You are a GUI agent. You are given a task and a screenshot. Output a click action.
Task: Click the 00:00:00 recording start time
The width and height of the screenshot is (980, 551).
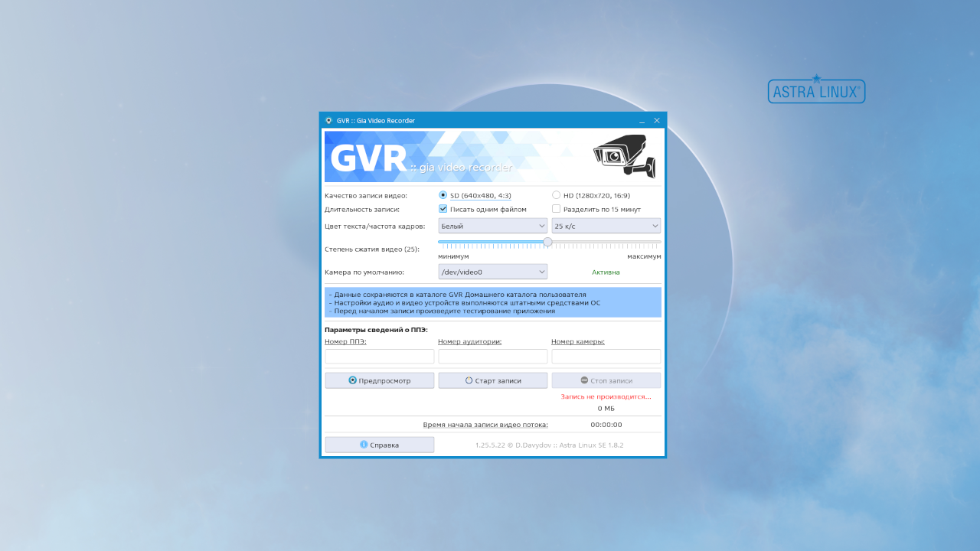(606, 425)
